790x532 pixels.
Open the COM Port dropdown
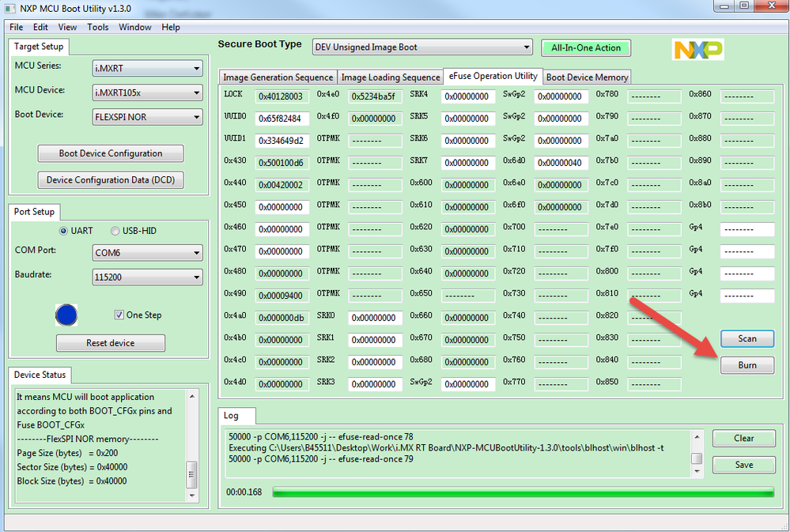[x=147, y=253]
